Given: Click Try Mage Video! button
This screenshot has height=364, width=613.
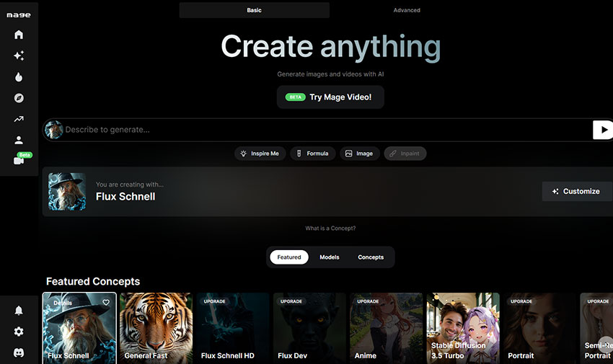Looking at the screenshot, I should click(330, 97).
